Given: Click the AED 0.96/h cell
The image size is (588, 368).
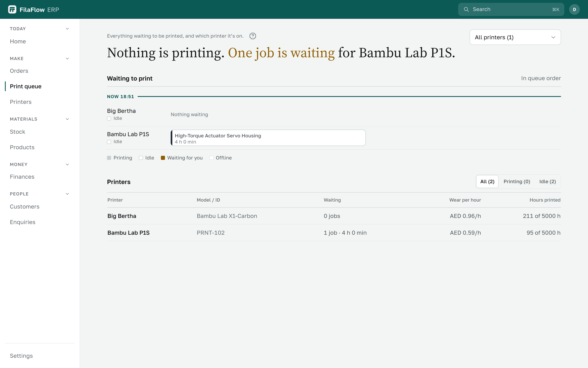Looking at the screenshot, I should 465,216.
